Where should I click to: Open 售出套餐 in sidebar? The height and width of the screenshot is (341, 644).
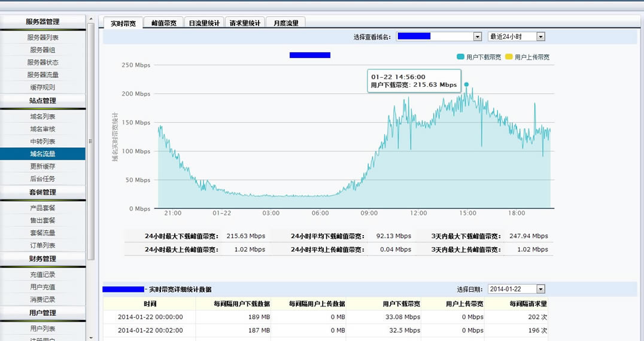click(42, 220)
